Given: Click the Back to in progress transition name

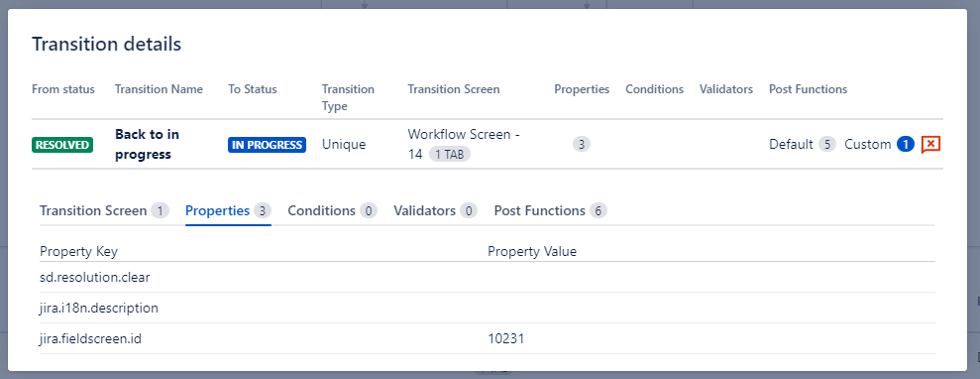Looking at the screenshot, I should pos(147,144).
